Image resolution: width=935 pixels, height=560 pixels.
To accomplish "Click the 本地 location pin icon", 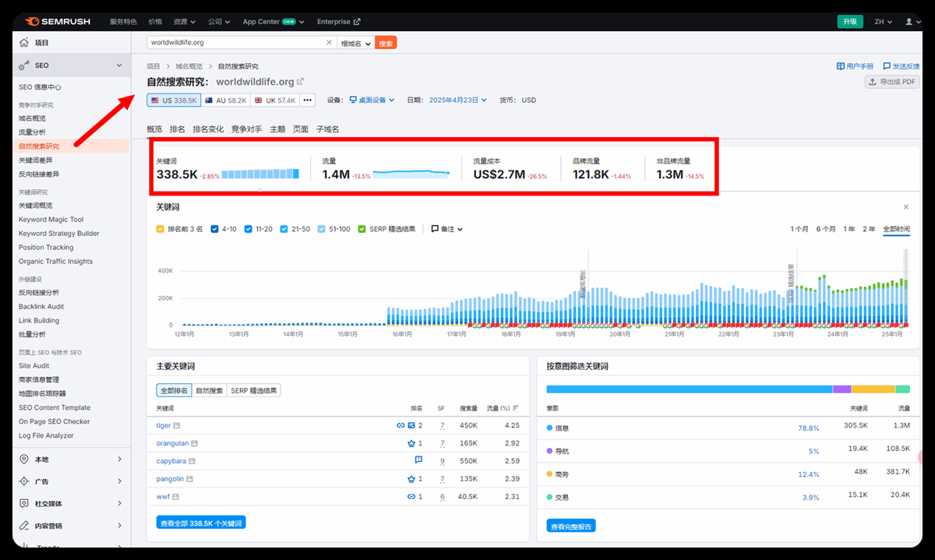I will coord(25,460).
